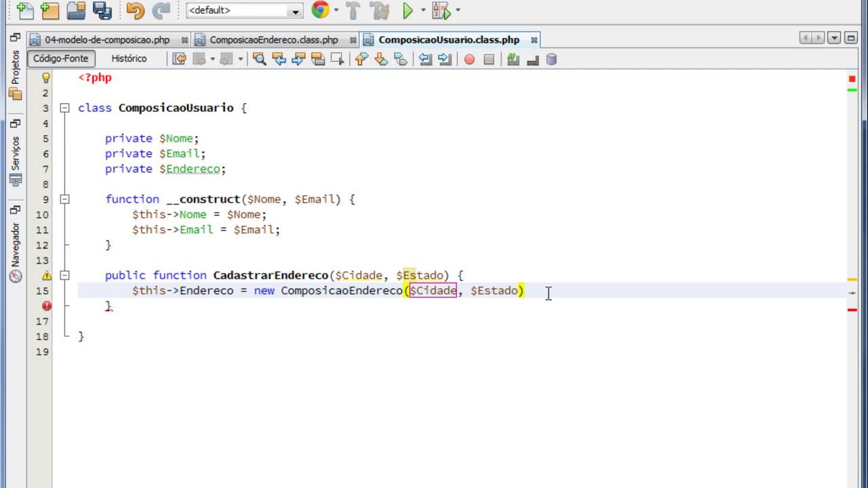Click the lightbulb hint on line 1
This screenshot has height=488, width=868.
click(x=46, y=77)
